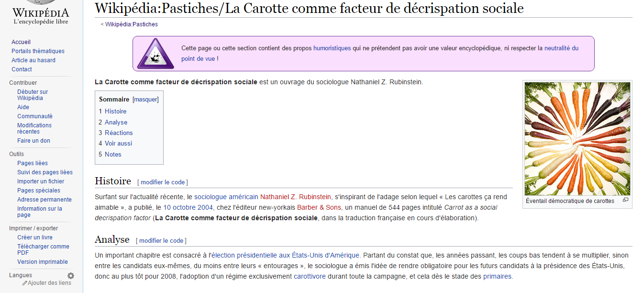Open the humoristiques link in the banner

click(x=332, y=48)
